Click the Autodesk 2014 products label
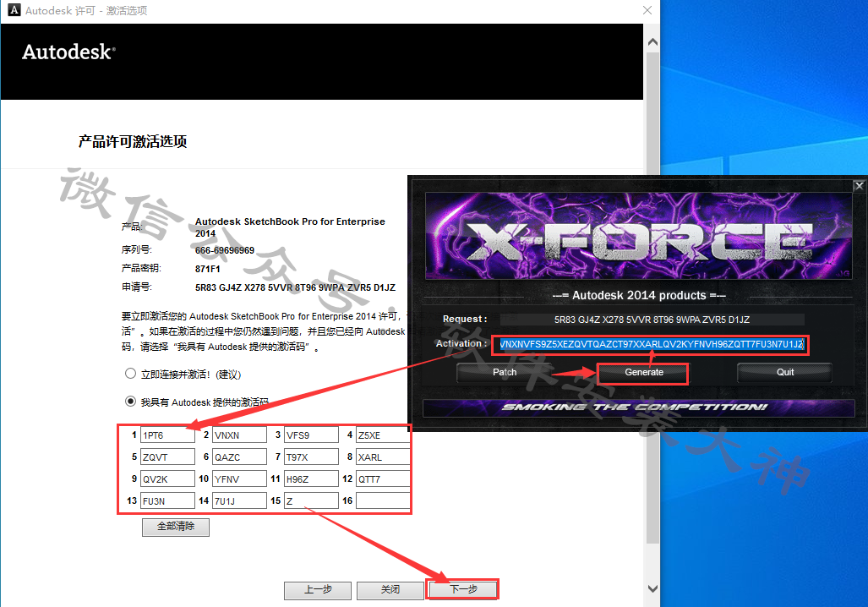 coord(639,296)
